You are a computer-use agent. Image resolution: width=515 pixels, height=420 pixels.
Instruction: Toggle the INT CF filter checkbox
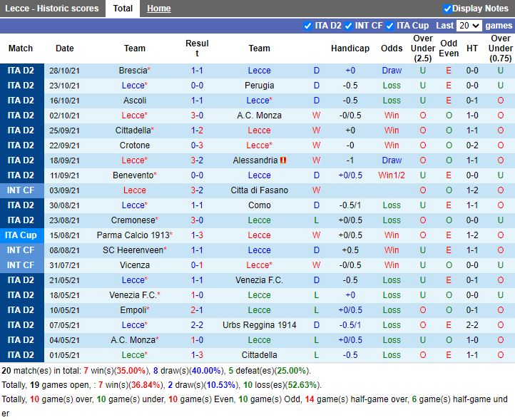(349, 26)
